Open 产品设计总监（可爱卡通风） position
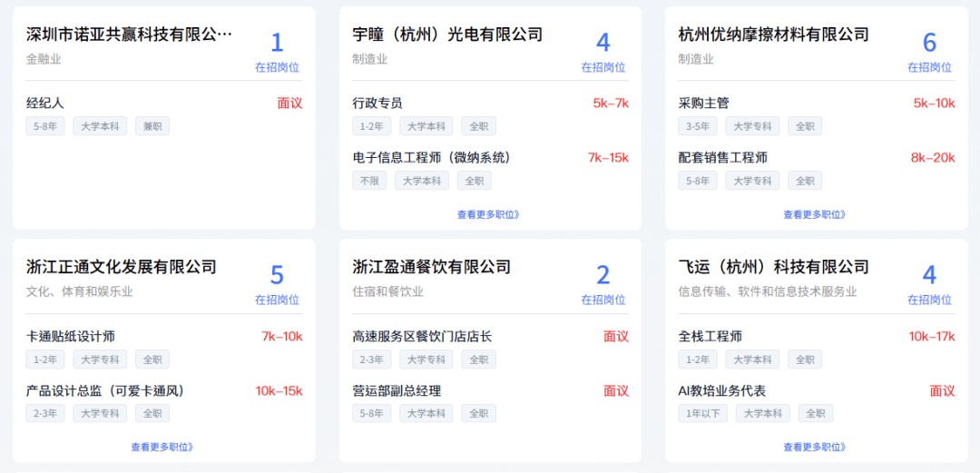 point(105,390)
